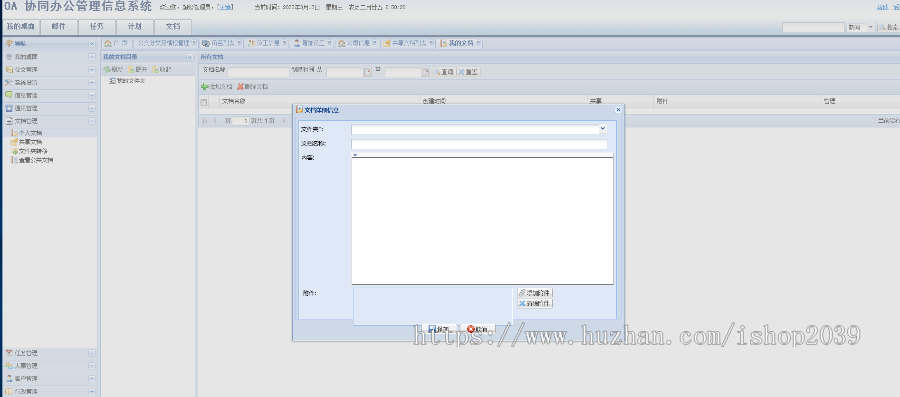The width and height of the screenshot is (900, 397).
Task: Click the home icon tab in the tab strip
Action: pyautogui.click(x=116, y=43)
